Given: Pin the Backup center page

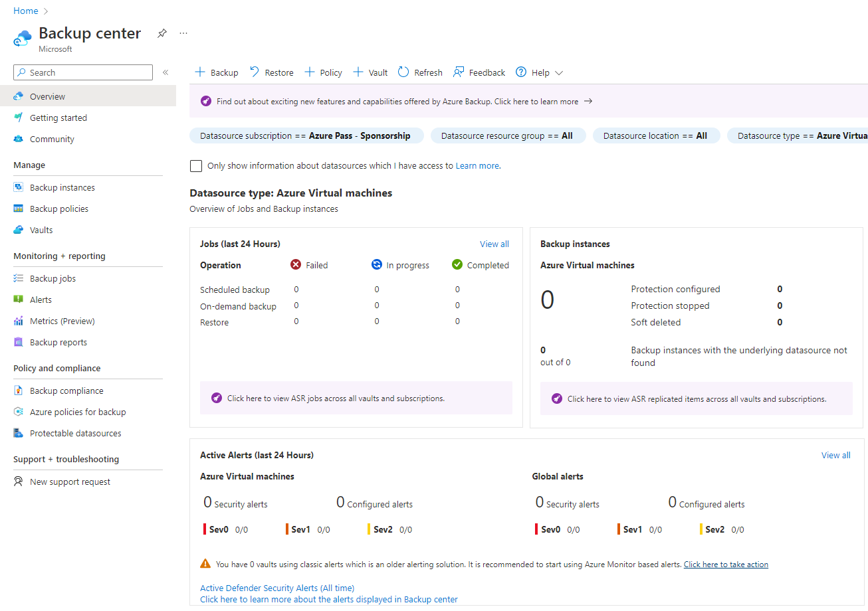Looking at the screenshot, I should click(162, 33).
